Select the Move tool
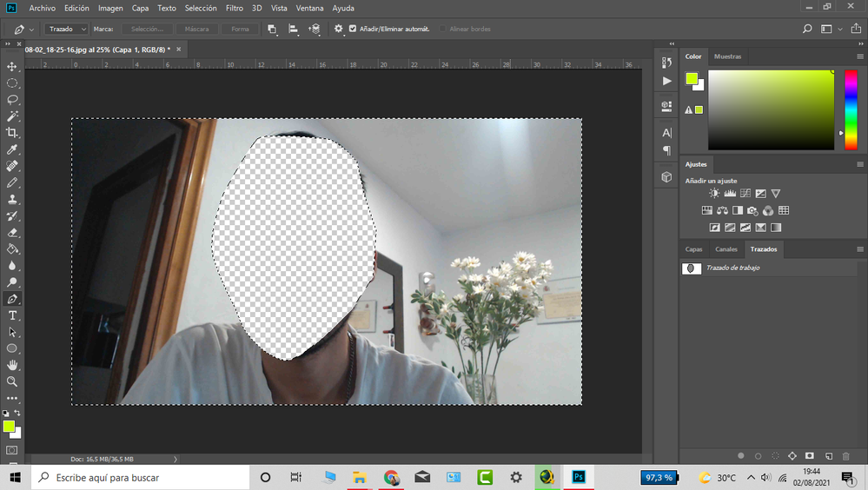This screenshot has width=868, height=490. coord(12,67)
